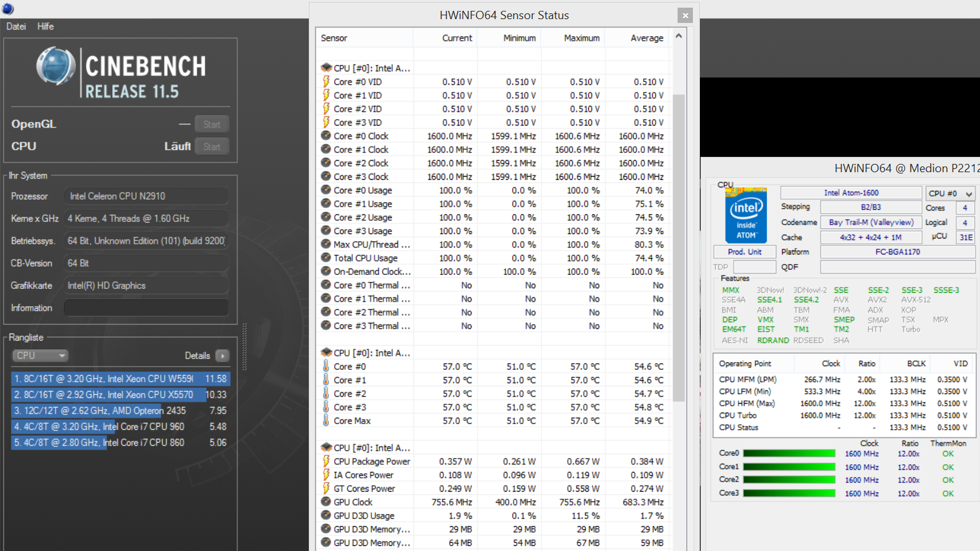Select ranking entry Core i7 CPU 860
This screenshot has width=980, height=551.
[121, 443]
